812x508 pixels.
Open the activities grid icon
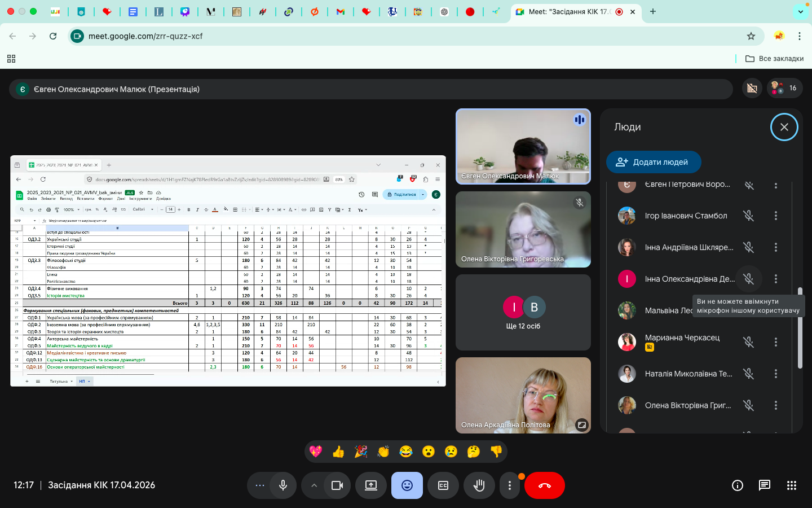click(x=792, y=485)
